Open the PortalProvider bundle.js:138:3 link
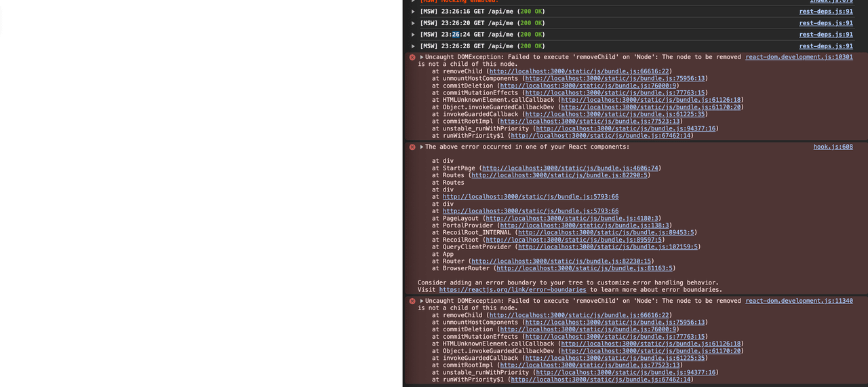This screenshot has width=868, height=387. (x=584, y=225)
